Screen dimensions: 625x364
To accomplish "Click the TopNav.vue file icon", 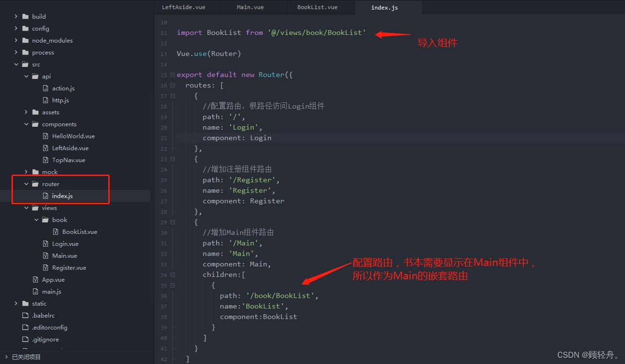I will [x=45, y=160].
